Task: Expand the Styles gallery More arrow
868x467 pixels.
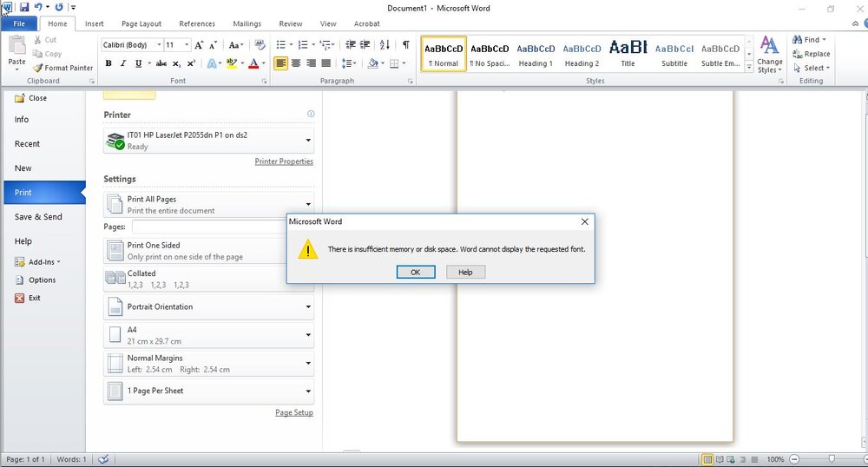Action: (x=749, y=67)
